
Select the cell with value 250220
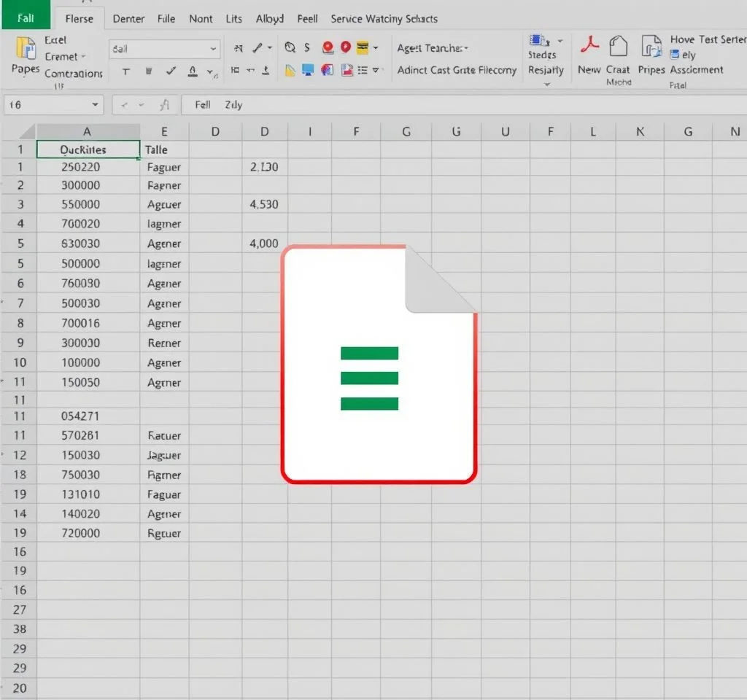88,167
